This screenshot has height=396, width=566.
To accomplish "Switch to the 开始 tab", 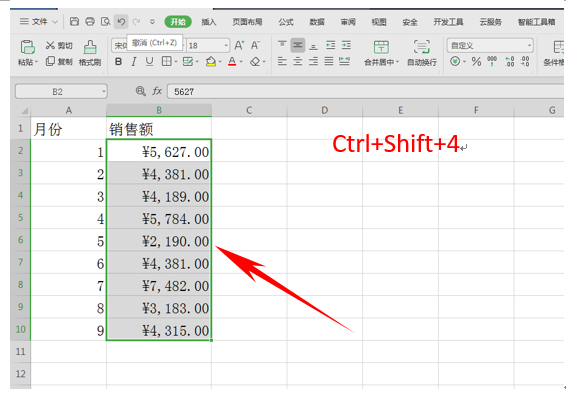I will click(x=178, y=22).
